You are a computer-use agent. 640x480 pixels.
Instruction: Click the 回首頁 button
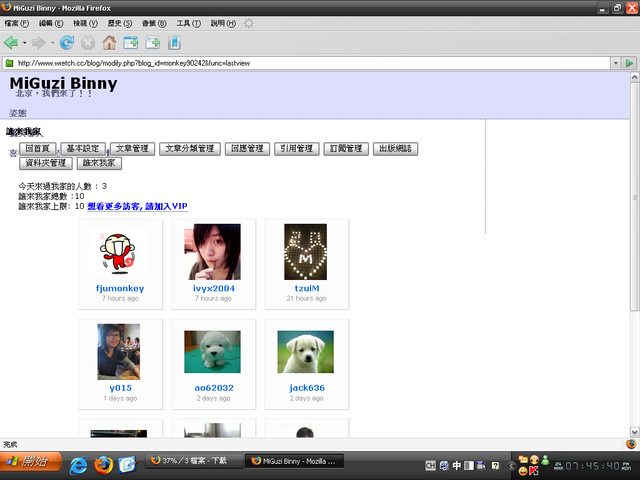[x=38, y=149]
